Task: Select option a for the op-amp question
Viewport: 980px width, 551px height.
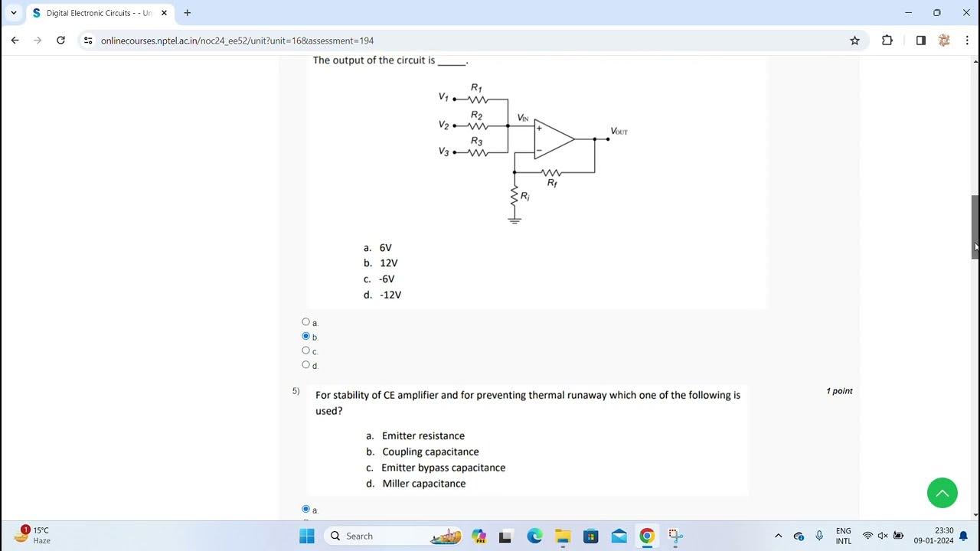Action: click(306, 322)
